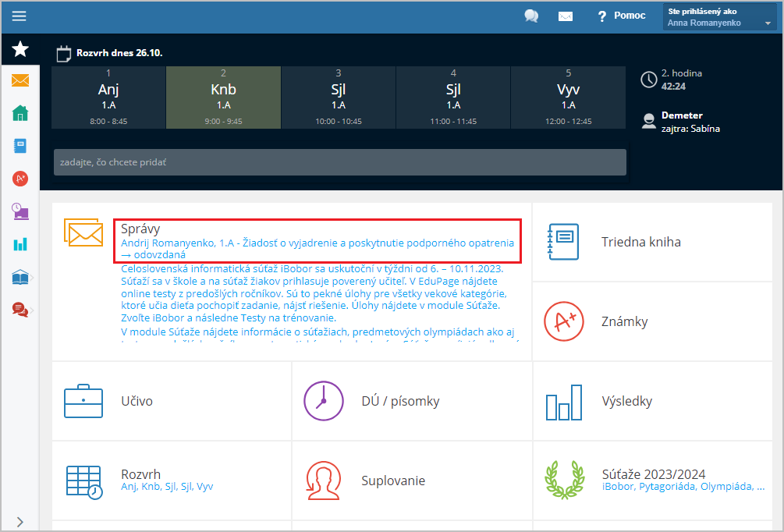Click the person icon beside Demeter name day
784x532 pixels.
[x=648, y=121]
